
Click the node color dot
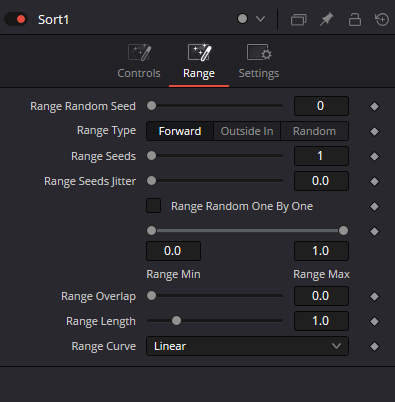[242, 19]
